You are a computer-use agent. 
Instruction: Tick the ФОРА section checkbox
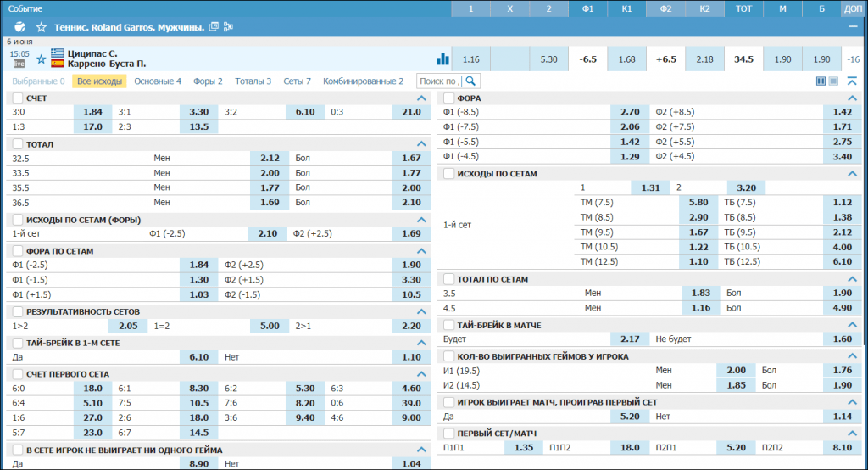point(448,98)
